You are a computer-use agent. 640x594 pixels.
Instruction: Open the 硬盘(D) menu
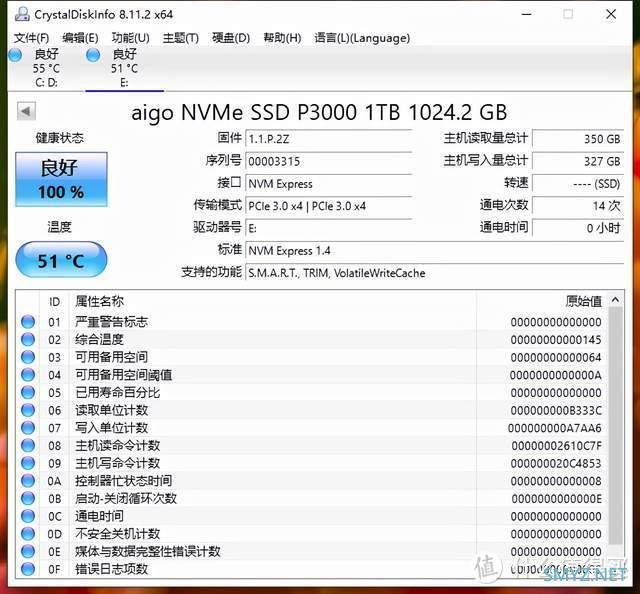231,38
